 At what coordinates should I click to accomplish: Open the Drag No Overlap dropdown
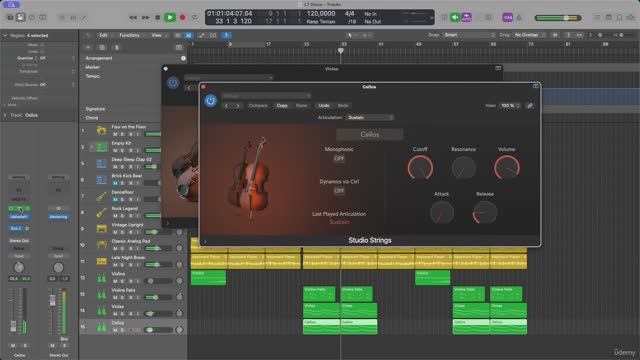coord(530,35)
